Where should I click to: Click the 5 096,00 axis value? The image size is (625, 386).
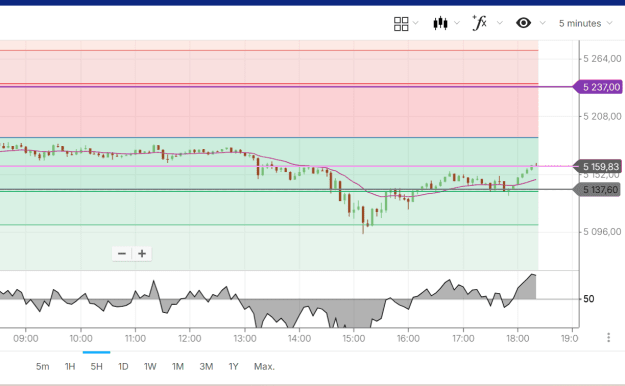(x=602, y=232)
